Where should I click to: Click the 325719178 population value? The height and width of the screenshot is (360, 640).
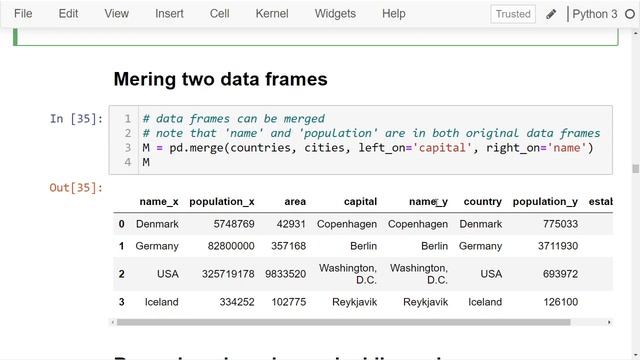[228, 274]
